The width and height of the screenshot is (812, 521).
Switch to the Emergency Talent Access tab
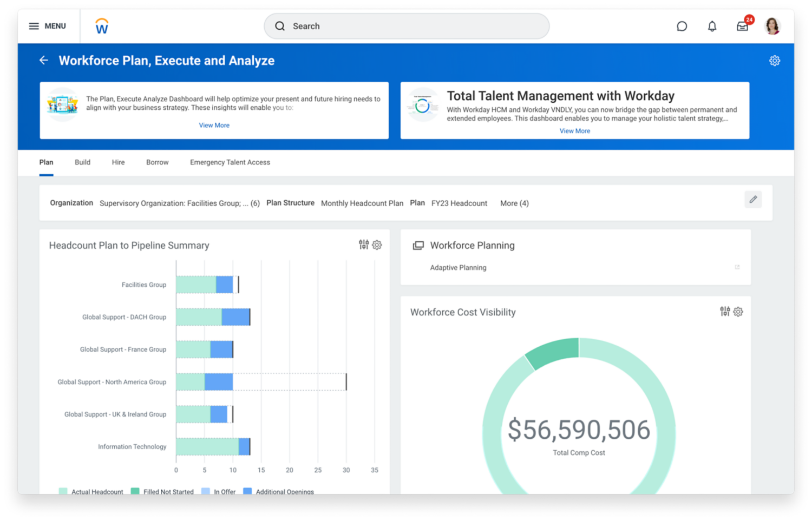click(x=230, y=162)
